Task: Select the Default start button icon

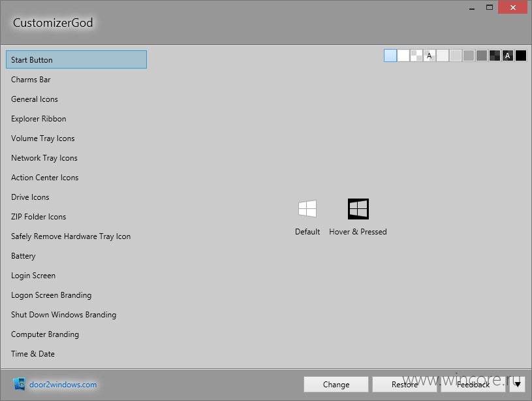Action: (307, 217)
